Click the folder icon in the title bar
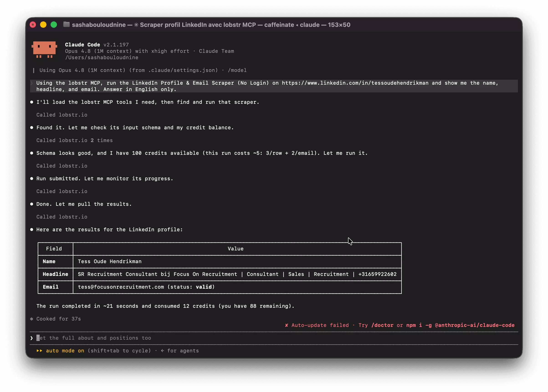 [x=67, y=24]
